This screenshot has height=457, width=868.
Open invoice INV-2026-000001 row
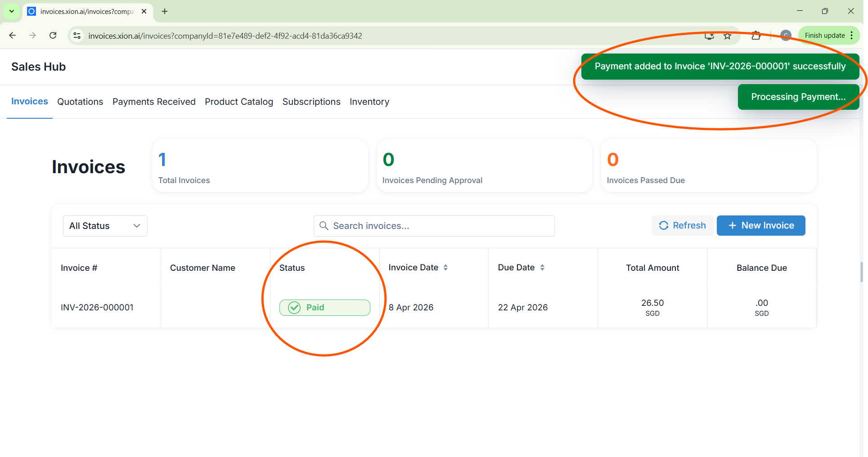(x=97, y=308)
